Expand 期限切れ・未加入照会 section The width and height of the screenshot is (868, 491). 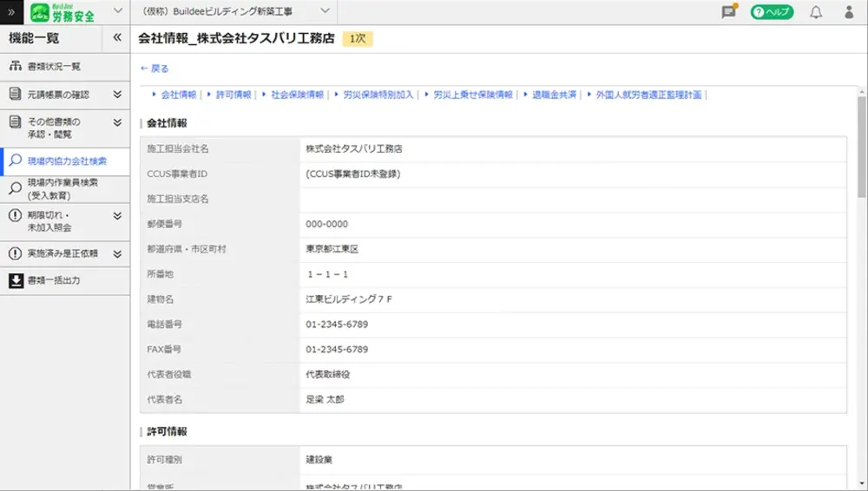[117, 216]
